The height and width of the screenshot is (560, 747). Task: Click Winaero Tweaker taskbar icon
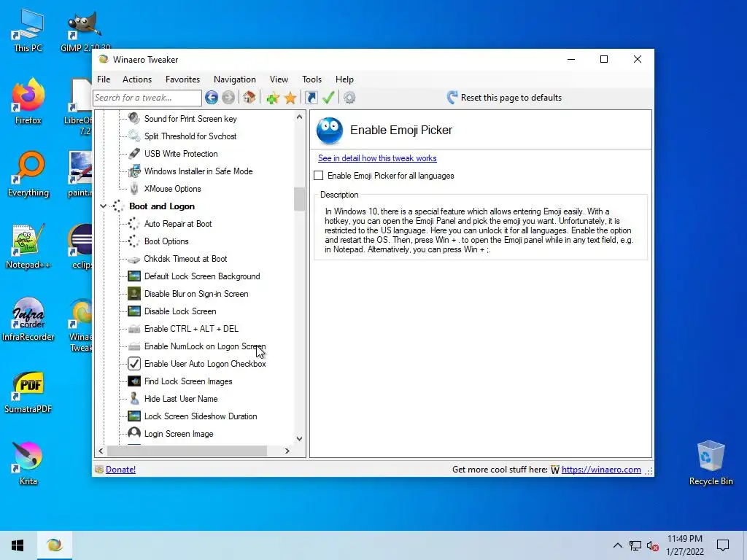54,545
